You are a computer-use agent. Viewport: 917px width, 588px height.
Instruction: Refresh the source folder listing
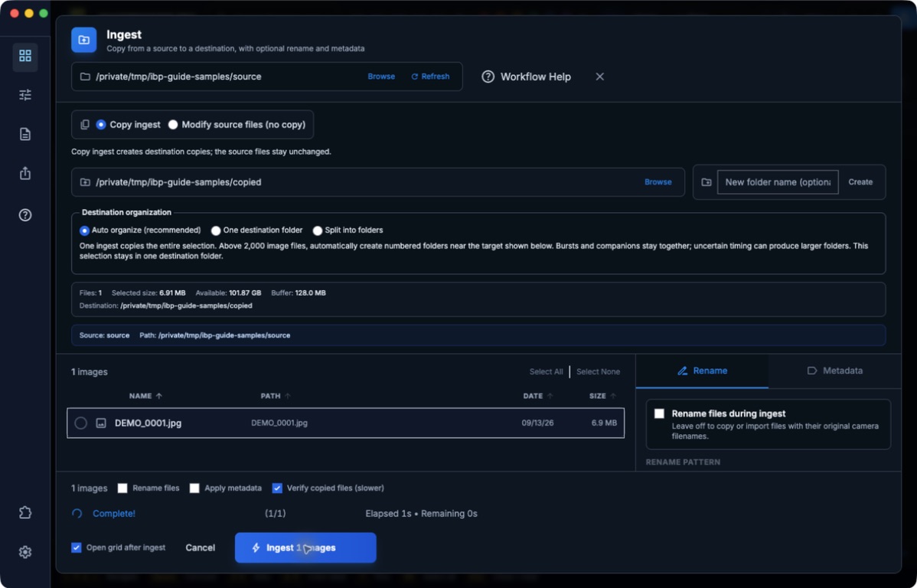pyautogui.click(x=430, y=77)
